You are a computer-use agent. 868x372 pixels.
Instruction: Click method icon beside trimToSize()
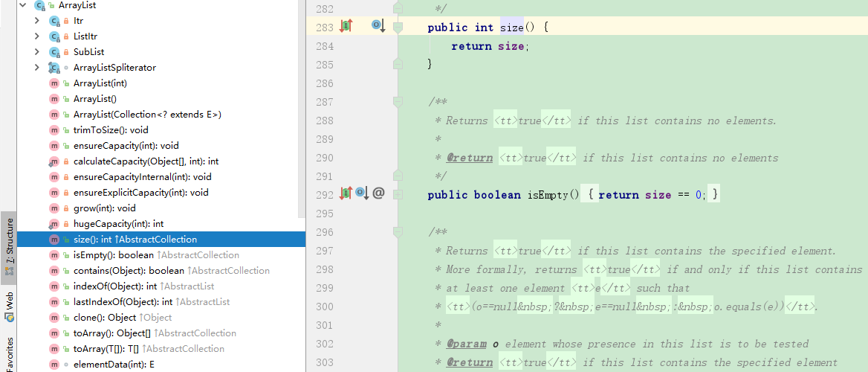54,130
